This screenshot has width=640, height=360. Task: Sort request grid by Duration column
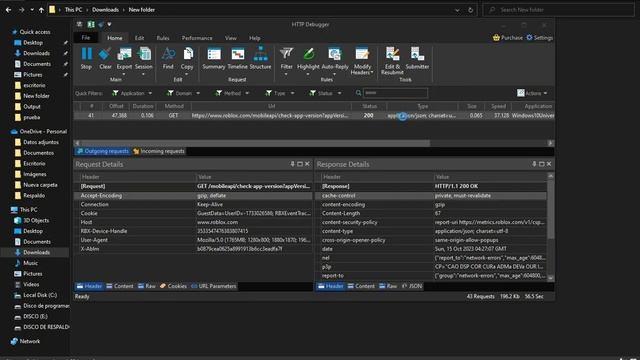(143, 106)
